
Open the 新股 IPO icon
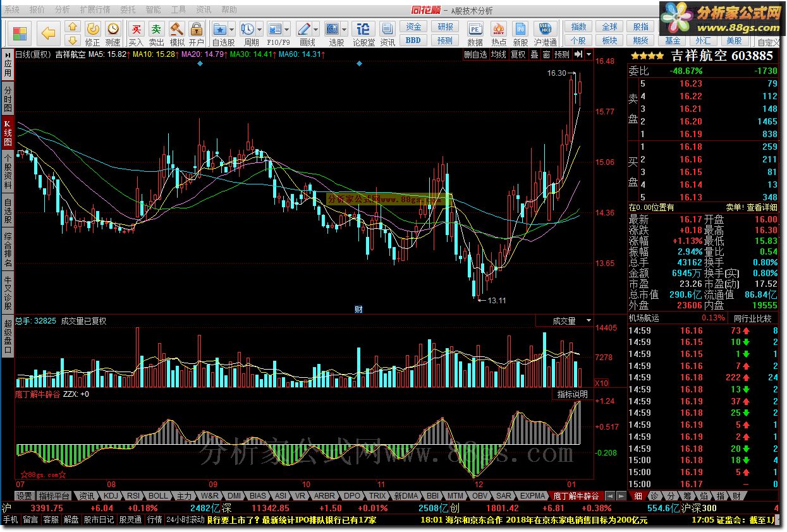520,34
